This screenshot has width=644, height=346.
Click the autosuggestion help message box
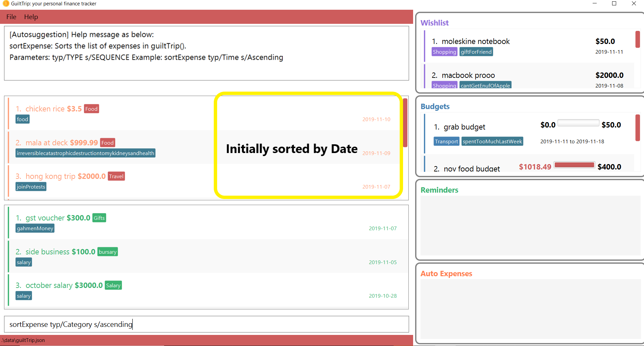click(206, 53)
